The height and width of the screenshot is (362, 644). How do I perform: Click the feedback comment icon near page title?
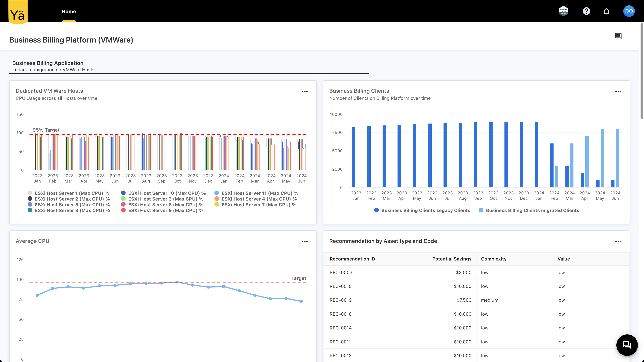click(619, 36)
